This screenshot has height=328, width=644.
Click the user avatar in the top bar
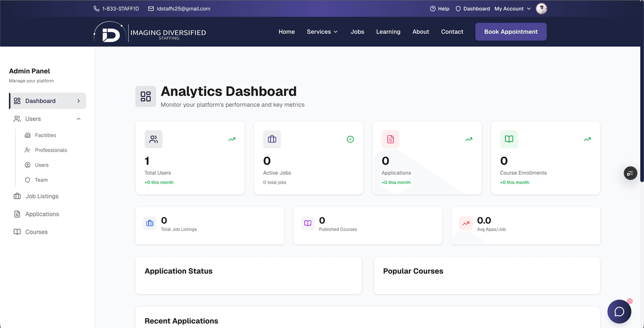[541, 9]
